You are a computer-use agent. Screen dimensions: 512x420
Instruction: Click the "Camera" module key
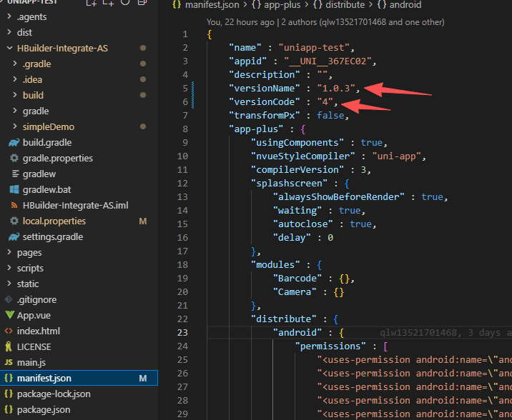point(295,292)
